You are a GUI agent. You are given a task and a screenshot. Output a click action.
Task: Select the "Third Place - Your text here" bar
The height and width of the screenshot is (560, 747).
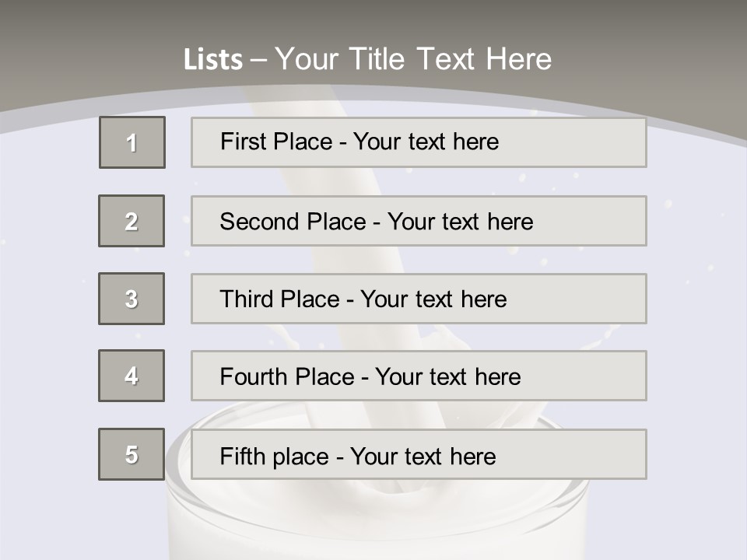point(419,299)
